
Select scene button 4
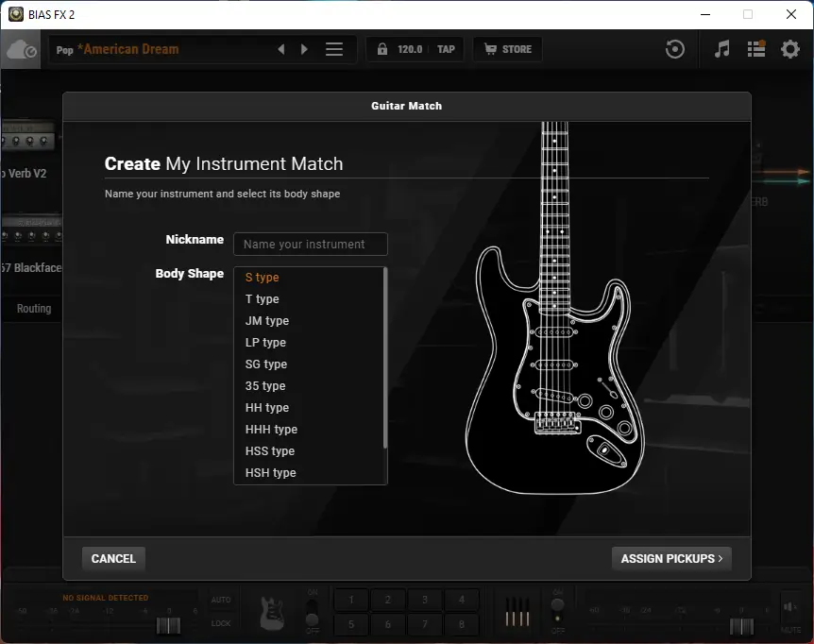point(462,600)
